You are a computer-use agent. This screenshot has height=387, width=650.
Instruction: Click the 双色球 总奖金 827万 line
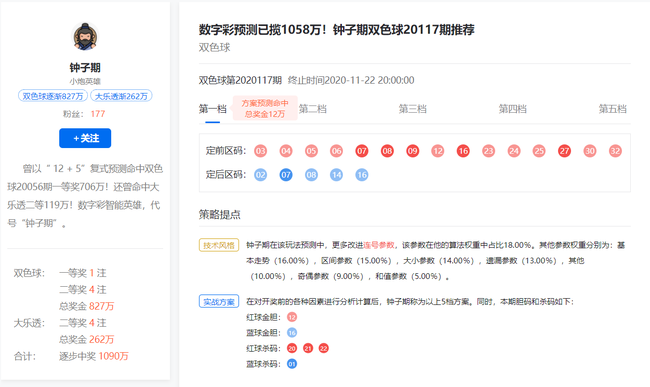pyautogui.click(x=86, y=306)
